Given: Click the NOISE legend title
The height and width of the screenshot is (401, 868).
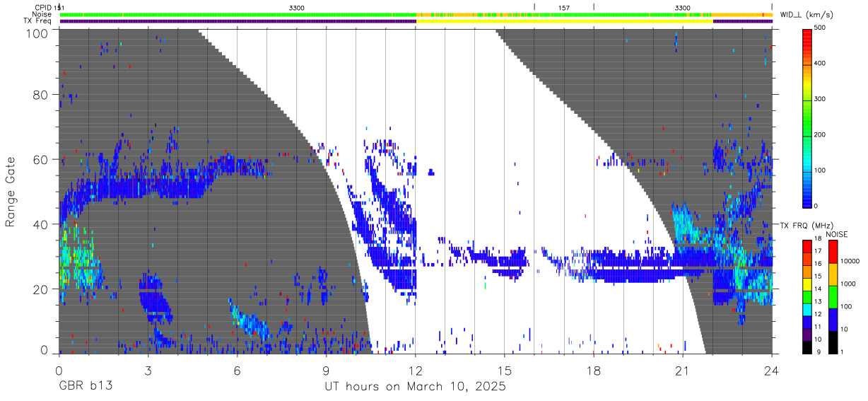Looking at the screenshot, I should 836,234.
